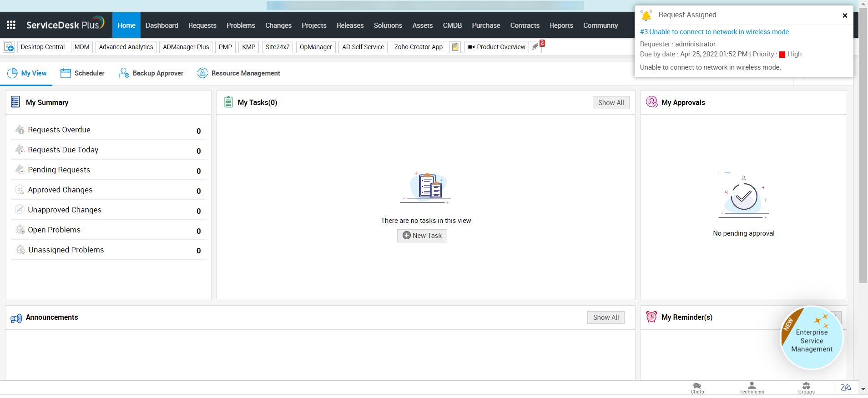Image resolution: width=868 pixels, height=398 pixels.
Task: Open the Requests menu
Action: click(202, 25)
